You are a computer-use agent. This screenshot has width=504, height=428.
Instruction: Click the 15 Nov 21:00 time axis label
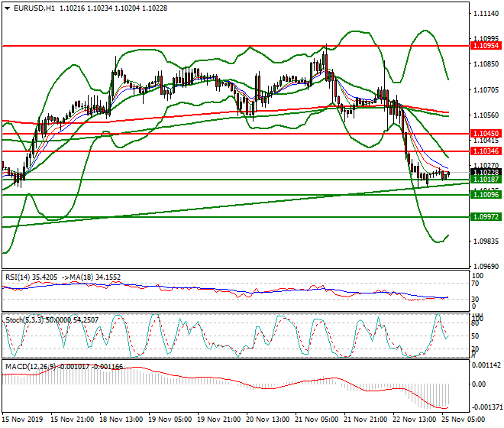[73, 420]
